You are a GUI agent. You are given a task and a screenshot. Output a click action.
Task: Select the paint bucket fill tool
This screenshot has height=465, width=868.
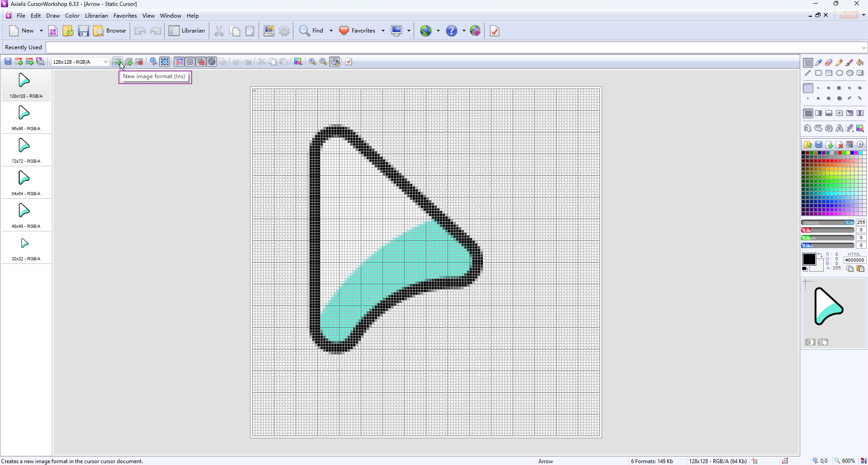(860, 63)
